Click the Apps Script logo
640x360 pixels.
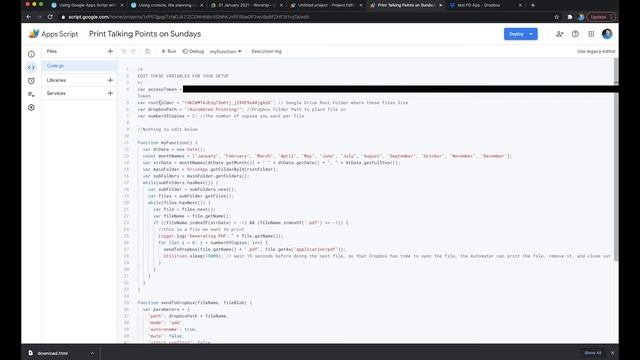pyautogui.click(x=53, y=34)
